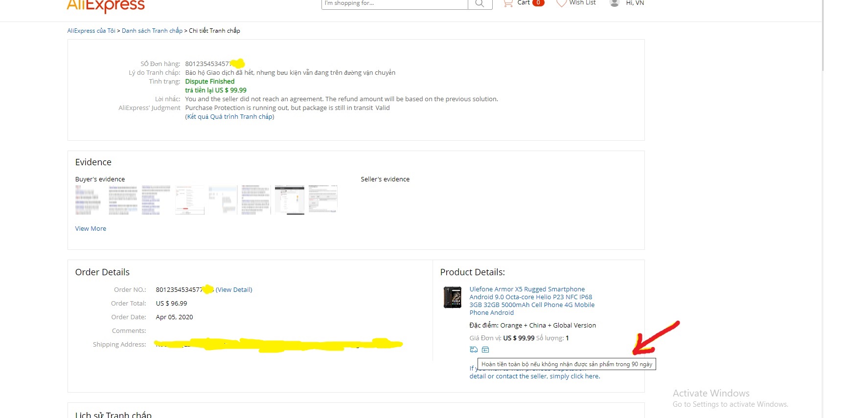Click the "Order Details" heading

[102, 272]
